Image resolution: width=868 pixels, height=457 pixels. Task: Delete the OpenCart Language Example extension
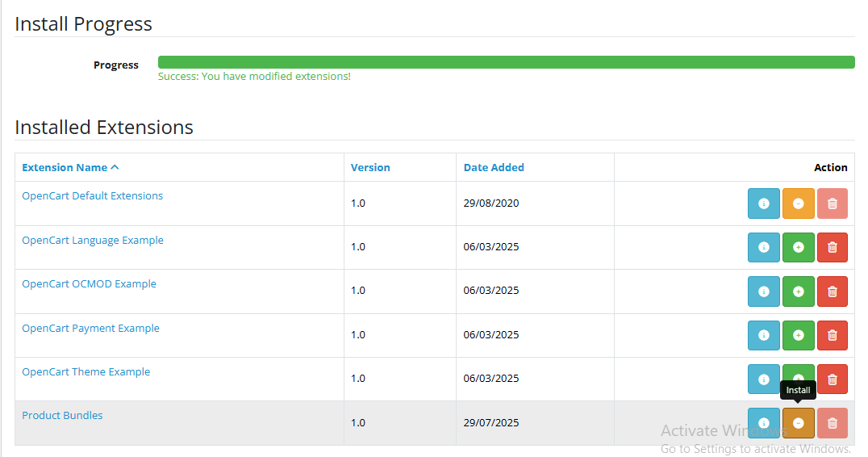pyautogui.click(x=832, y=247)
